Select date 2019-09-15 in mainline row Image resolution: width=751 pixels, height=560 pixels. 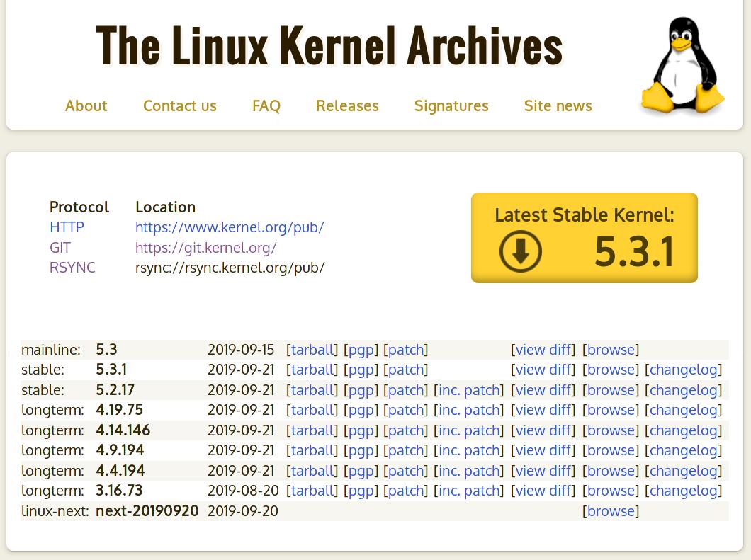241,350
